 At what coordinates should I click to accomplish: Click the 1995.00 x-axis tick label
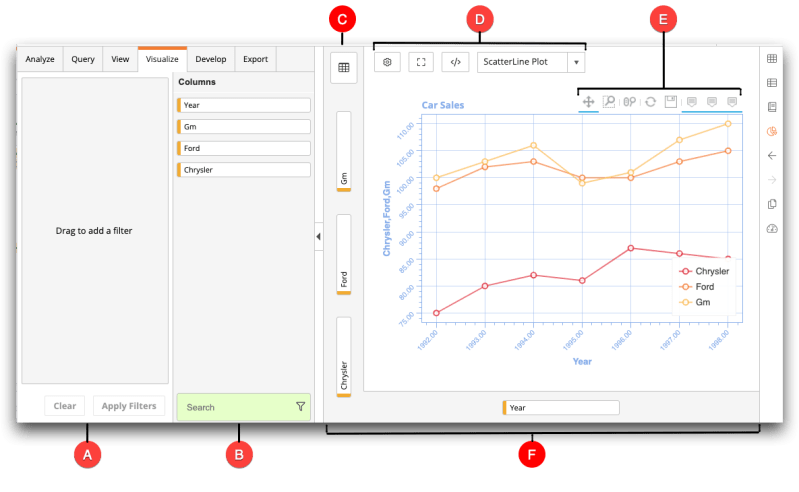pyautogui.click(x=573, y=340)
